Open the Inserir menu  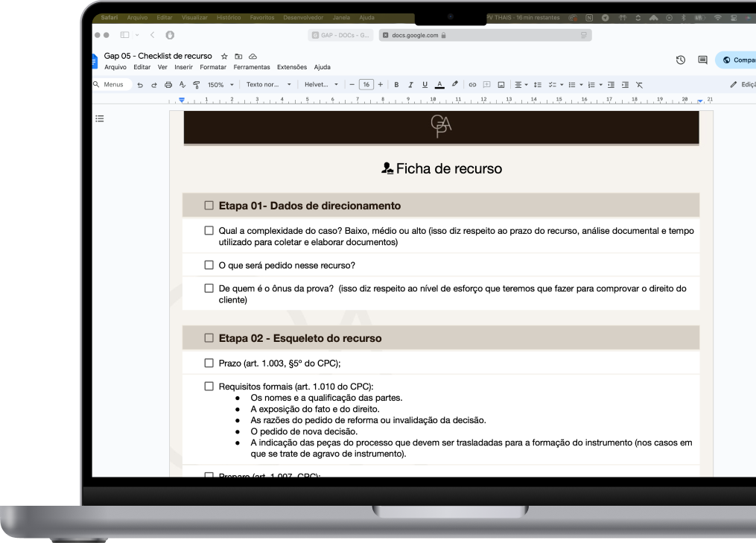[183, 67]
